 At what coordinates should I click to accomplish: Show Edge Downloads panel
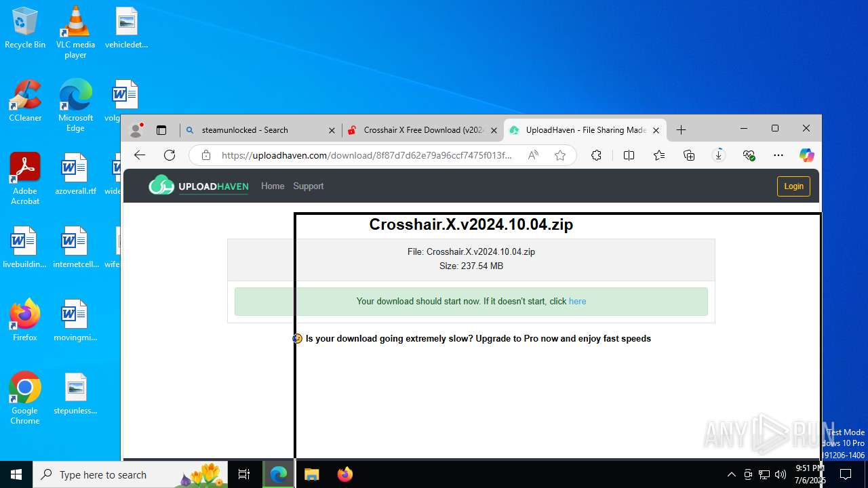[x=719, y=155]
